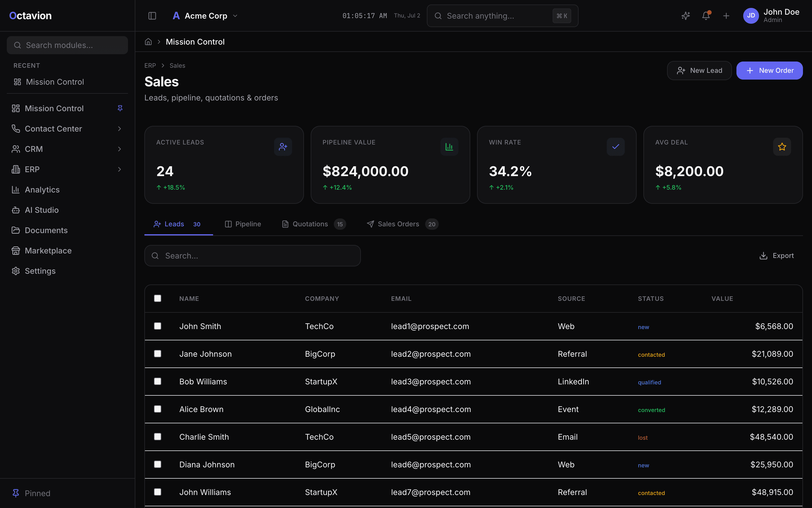Open notifications bell
This screenshot has width=812, height=508.
(706, 16)
